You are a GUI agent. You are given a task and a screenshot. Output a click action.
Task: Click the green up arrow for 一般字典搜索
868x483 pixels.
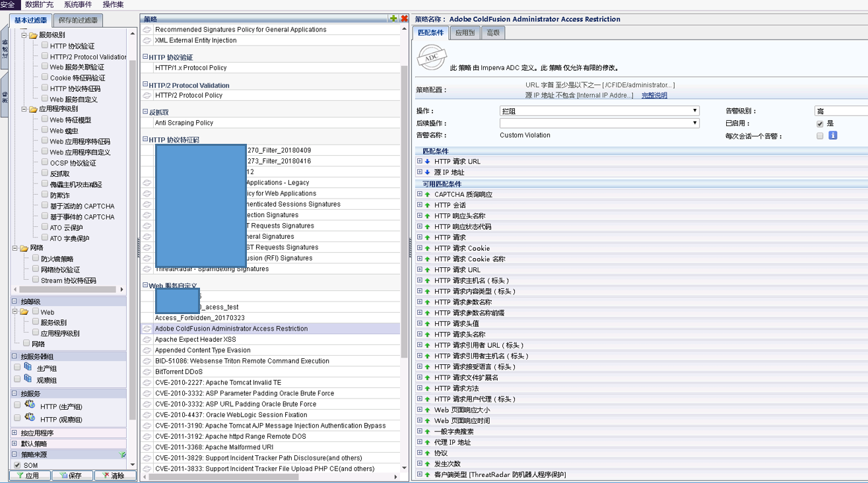tap(428, 432)
